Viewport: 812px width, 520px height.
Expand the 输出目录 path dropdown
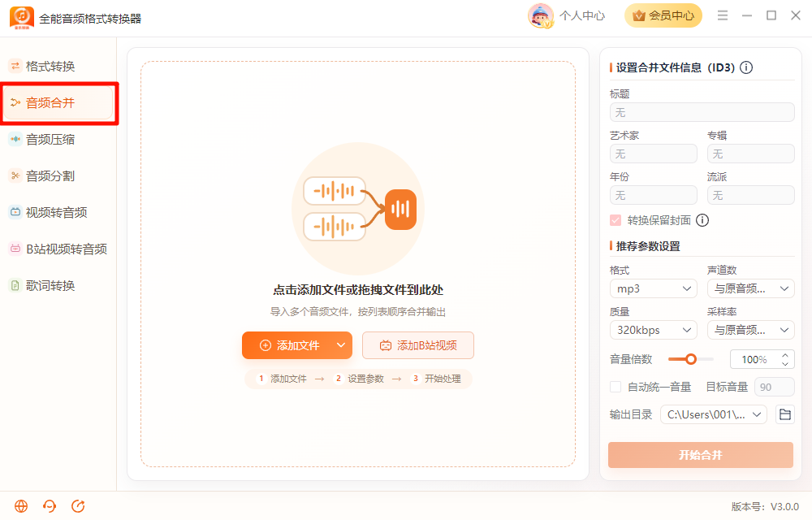pos(713,414)
